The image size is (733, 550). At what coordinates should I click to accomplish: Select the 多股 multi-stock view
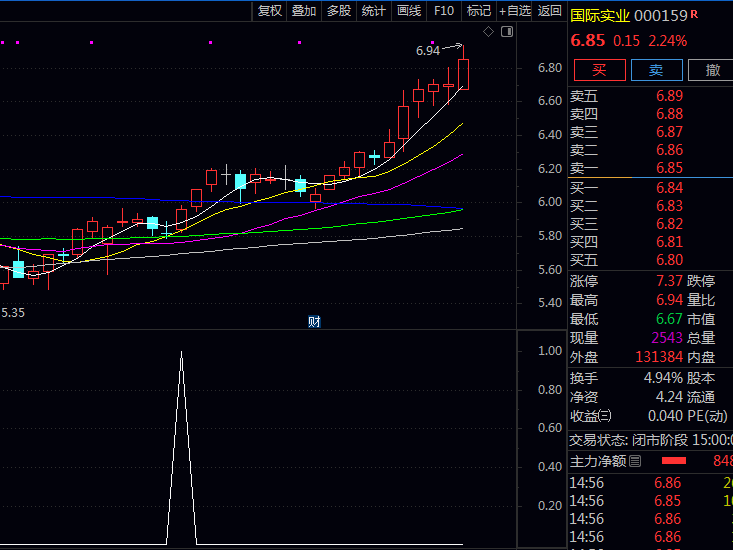(x=339, y=11)
